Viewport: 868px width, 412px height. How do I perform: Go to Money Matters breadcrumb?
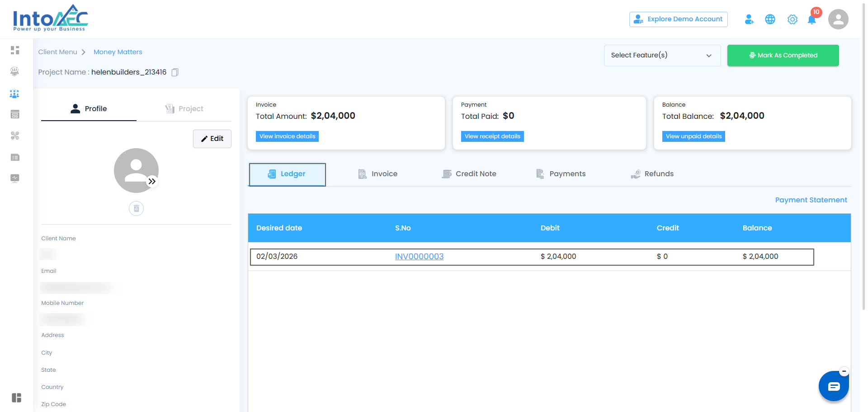click(118, 52)
